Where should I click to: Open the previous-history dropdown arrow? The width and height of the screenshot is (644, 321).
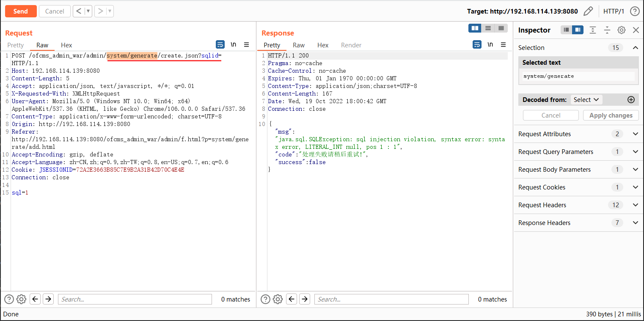[x=88, y=11]
